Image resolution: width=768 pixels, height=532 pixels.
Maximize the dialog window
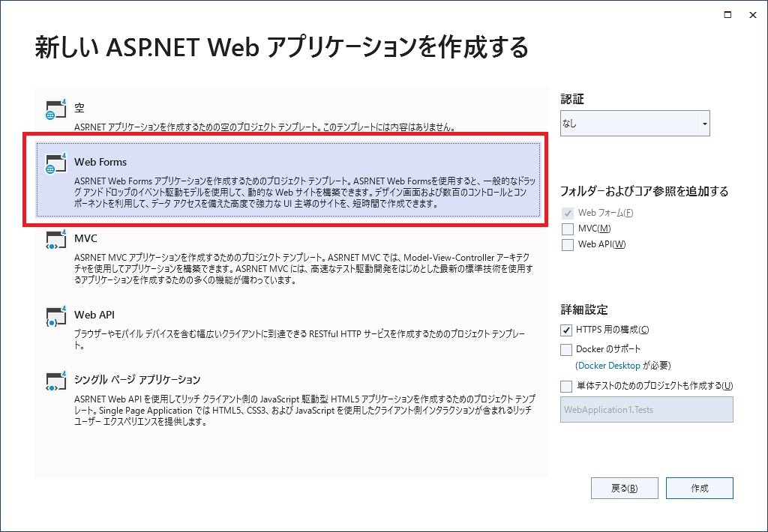(x=727, y=15)
